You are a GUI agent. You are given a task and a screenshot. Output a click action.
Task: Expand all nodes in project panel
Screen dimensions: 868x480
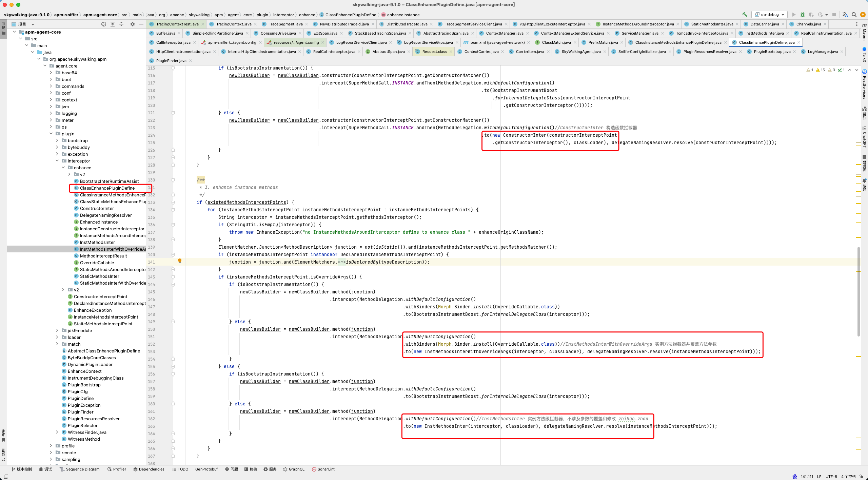tap(113, 24)
